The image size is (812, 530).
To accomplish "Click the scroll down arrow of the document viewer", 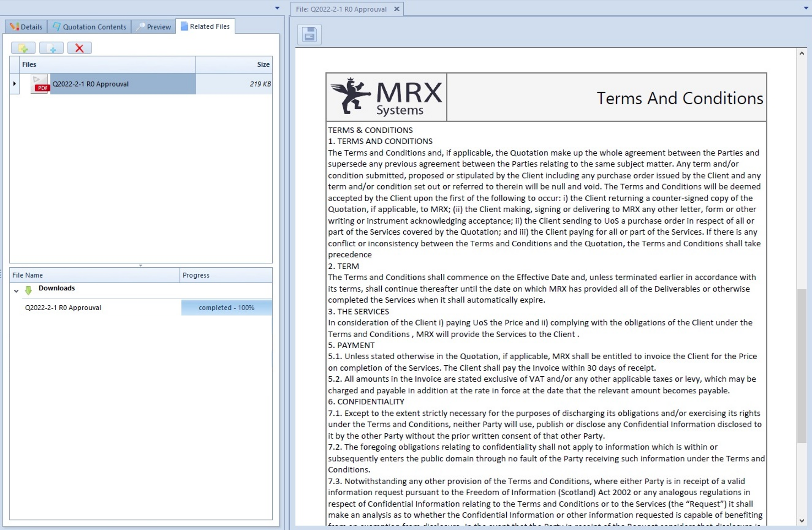I will (802, 521).
